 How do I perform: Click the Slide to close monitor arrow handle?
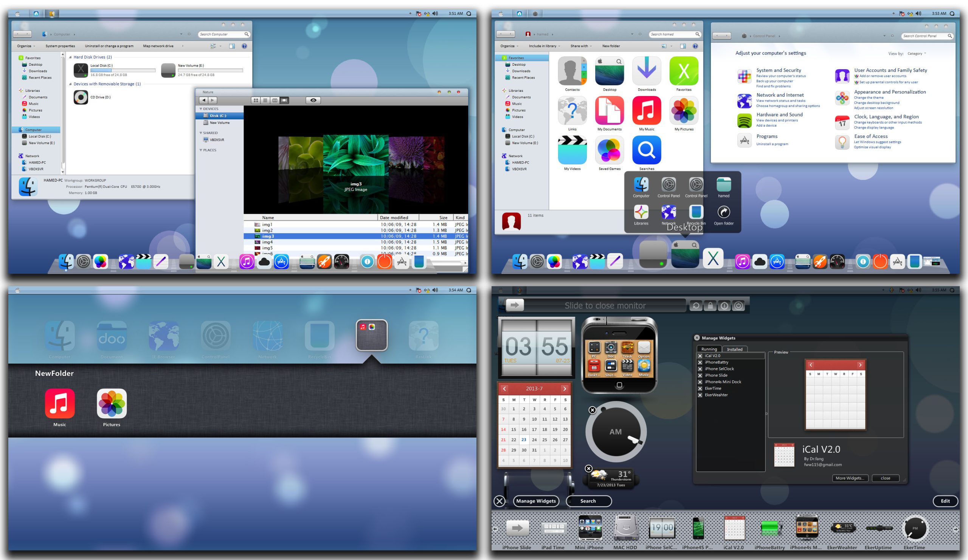(515, 306)
